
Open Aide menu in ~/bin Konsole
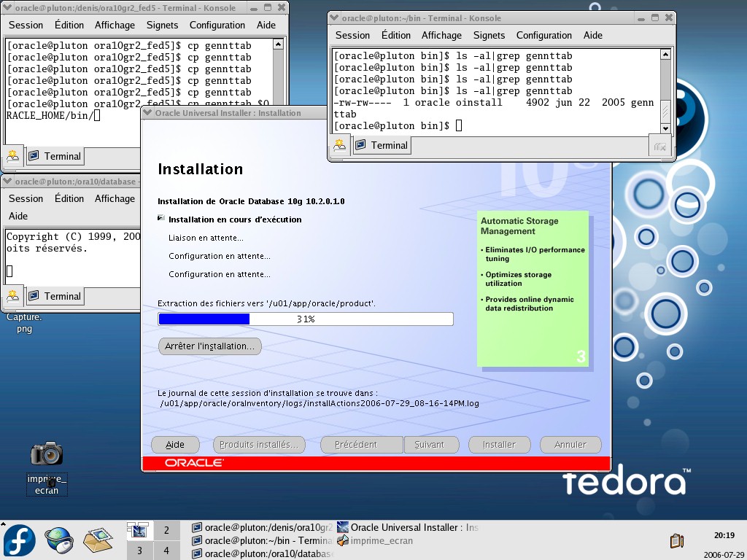pyautogui.click(x=592, y=35)
